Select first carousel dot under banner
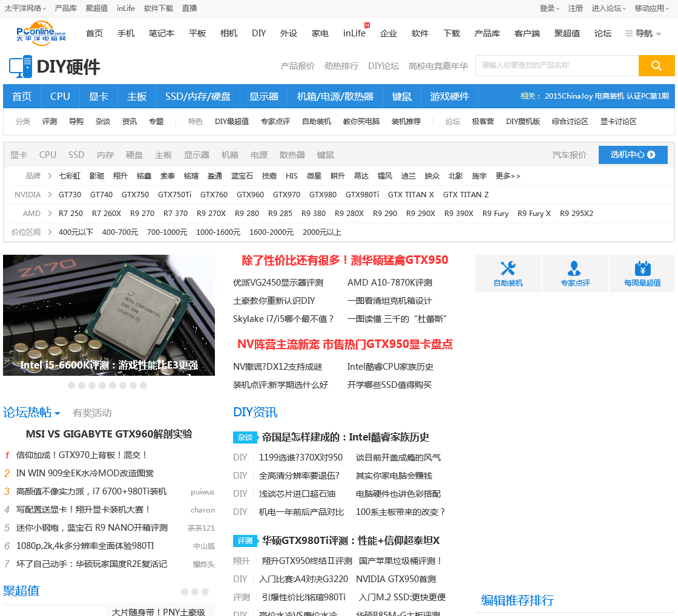 [x=71, y=385]
